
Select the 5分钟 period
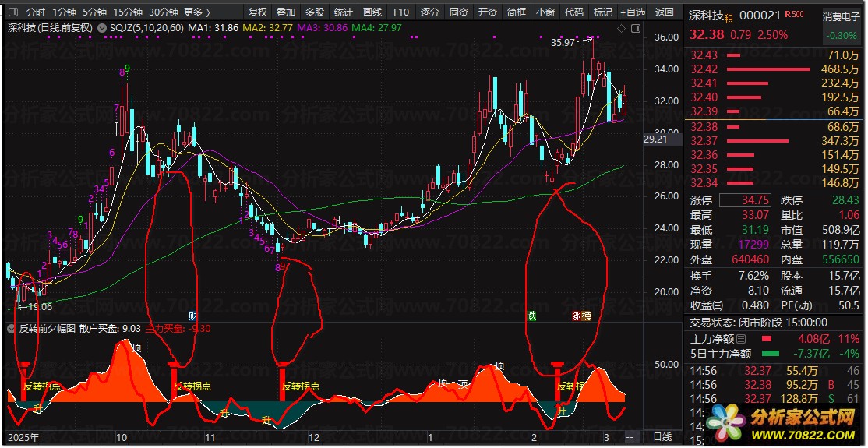pyautogui.click(x=94, y=12)
